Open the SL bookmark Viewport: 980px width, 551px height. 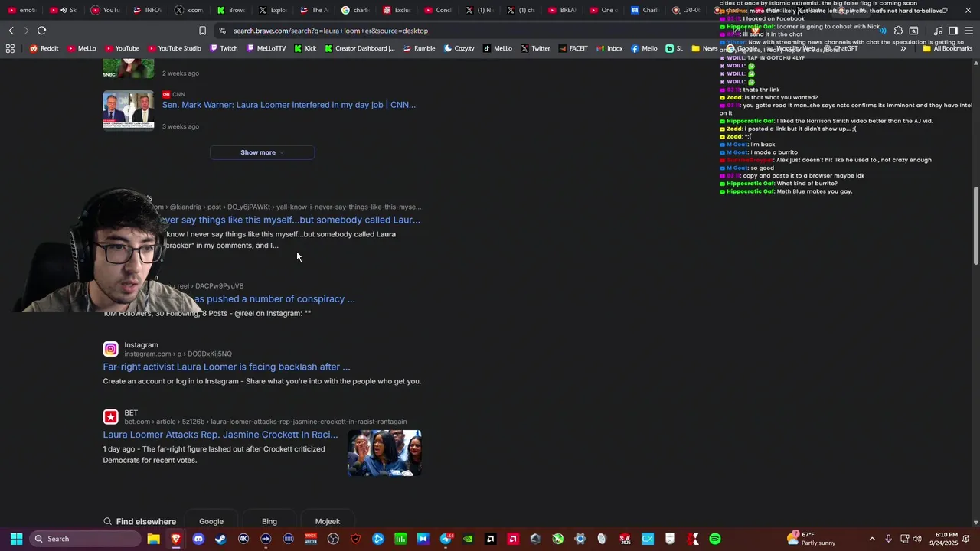click(675, 48)
